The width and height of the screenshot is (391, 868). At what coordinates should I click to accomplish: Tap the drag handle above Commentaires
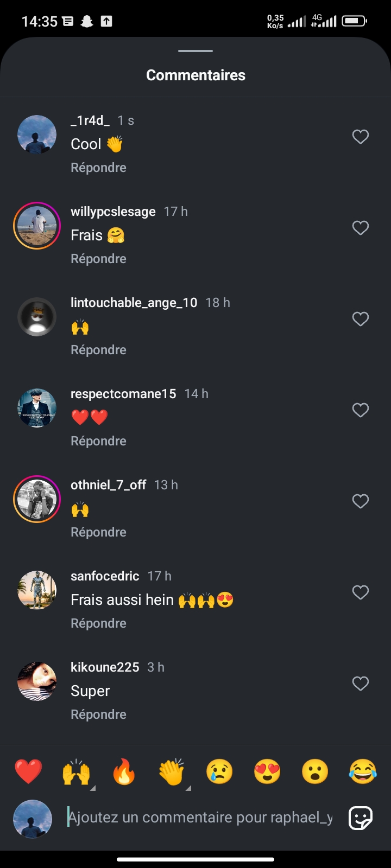pos(195,51)
